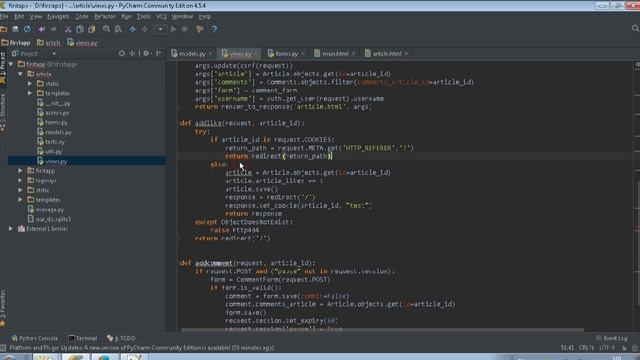Open the File menu

pos(4,17)
